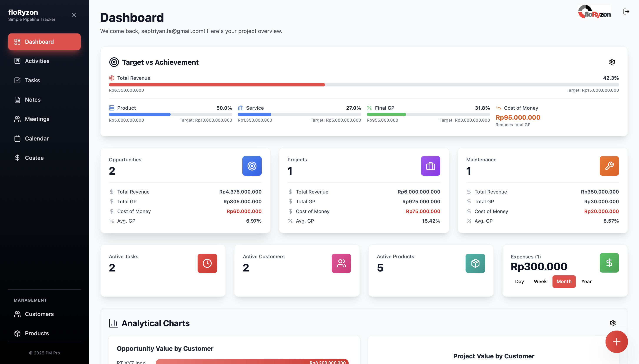Click the teal Active Products box icon

(475, 263)
